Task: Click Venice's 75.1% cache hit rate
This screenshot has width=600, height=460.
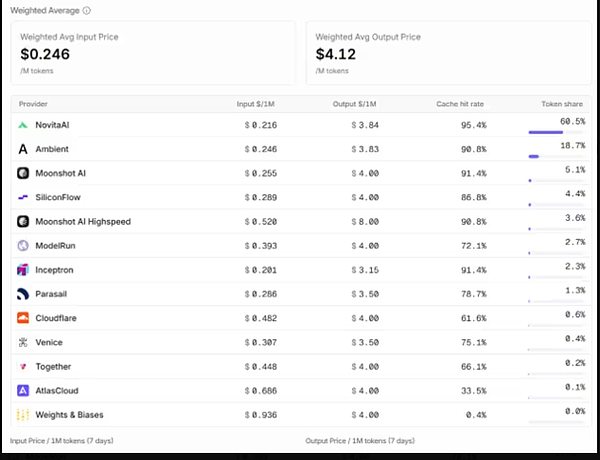Action: [x=474, y=342]
